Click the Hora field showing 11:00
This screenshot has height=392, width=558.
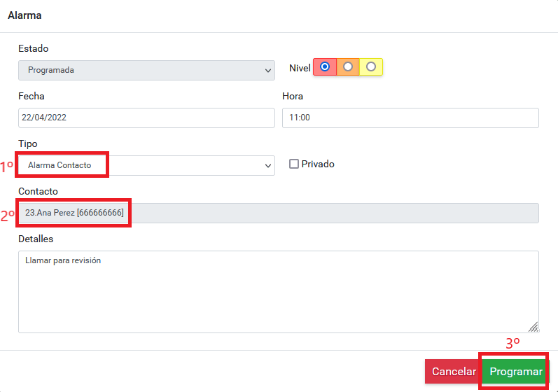[410, 118]
